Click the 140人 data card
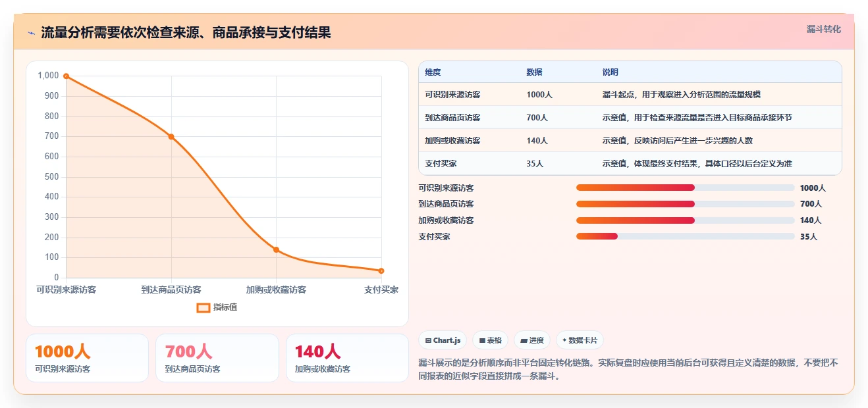868x408 pixels. coord(348,358)
